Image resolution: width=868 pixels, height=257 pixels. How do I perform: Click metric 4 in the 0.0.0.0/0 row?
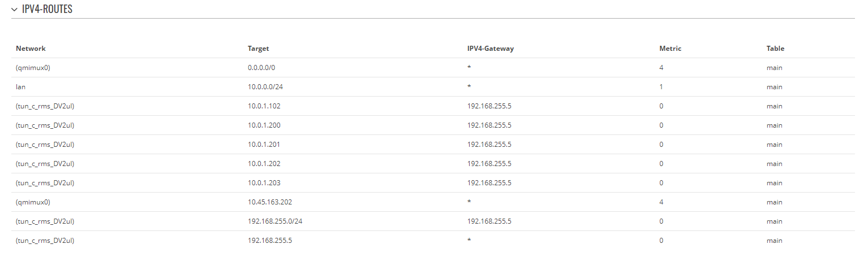(661, 68)
